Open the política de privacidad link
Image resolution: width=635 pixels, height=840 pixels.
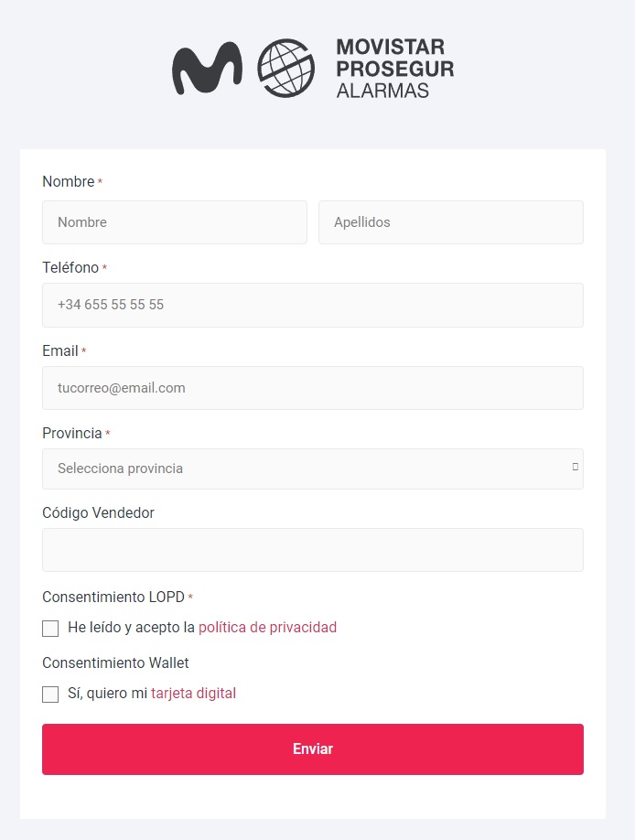267,628
